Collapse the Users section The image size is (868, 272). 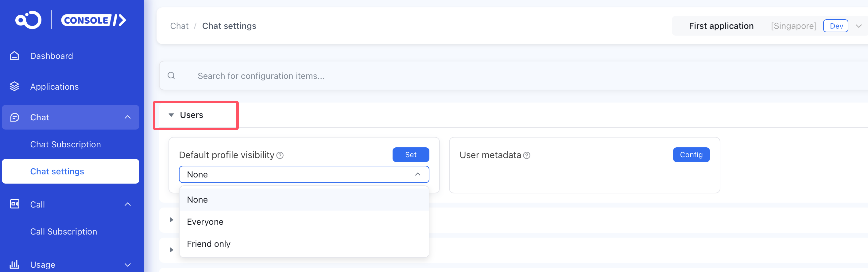[171, 115]
